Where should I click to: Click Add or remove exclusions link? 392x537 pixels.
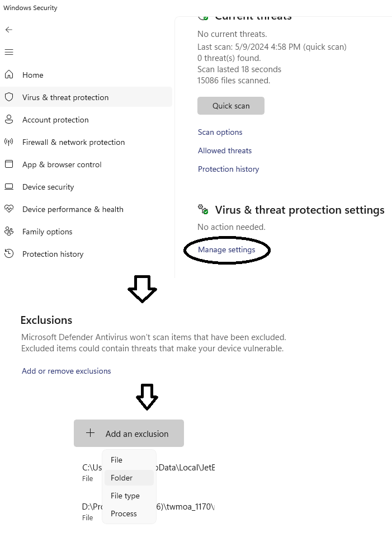point(66,371)
